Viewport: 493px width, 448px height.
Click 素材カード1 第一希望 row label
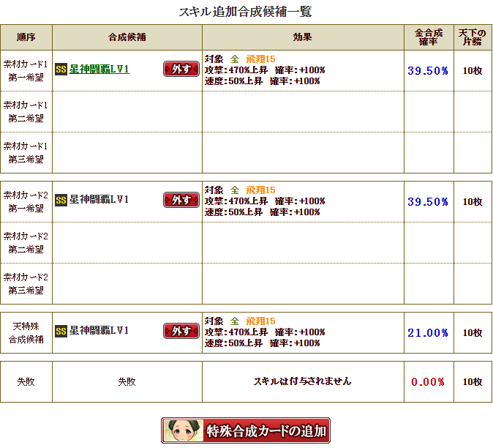pyautogui.click(x=26, y=71)
